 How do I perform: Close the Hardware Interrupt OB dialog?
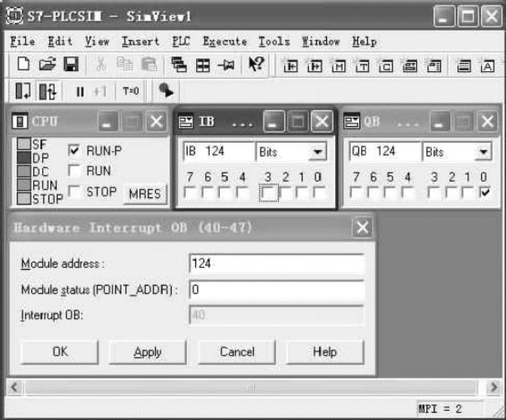(362, 227)
